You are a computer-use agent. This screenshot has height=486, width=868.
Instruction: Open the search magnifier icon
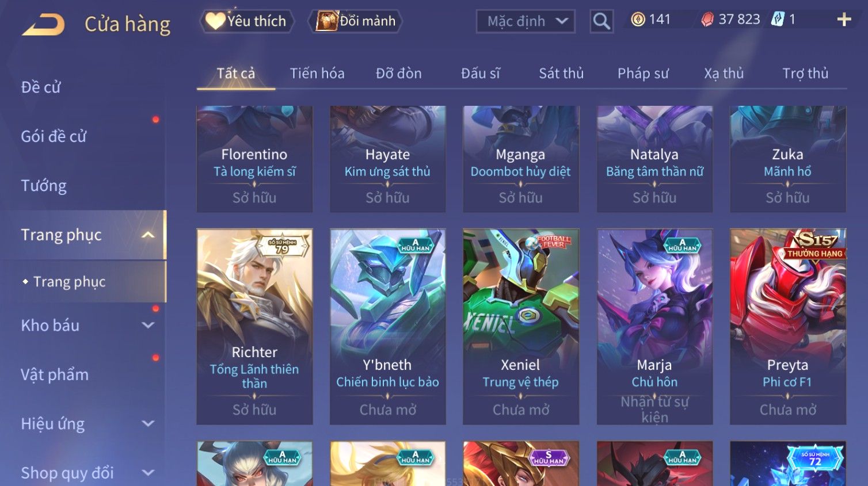pyautogui.click(x=601, y=21)
